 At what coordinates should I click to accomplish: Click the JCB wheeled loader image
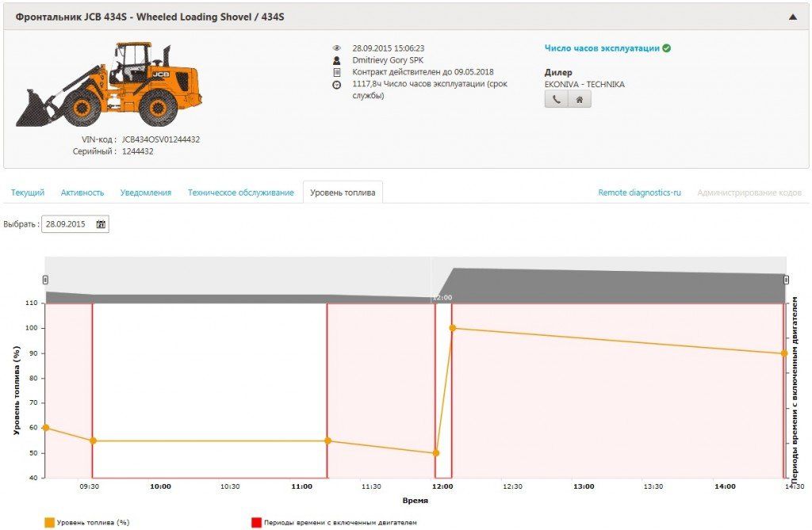tap(109, 85)
